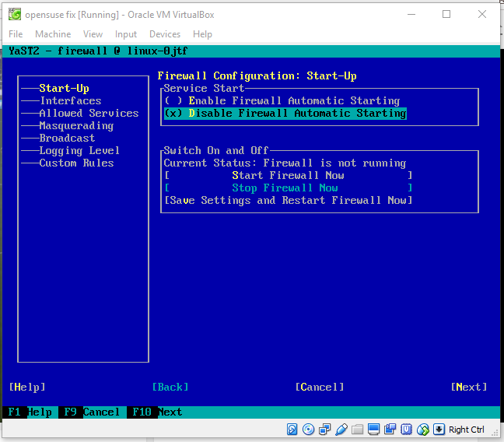Select Allowed Services in the tree

(89, 114)
